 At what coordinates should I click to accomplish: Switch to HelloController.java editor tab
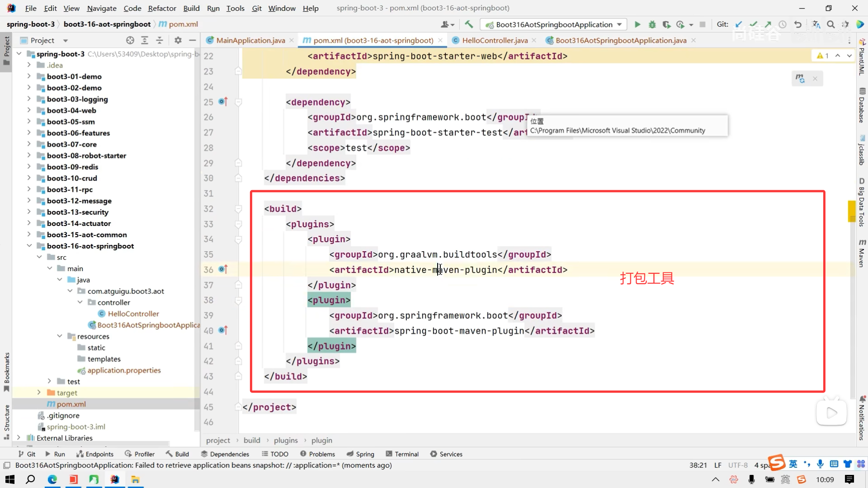tap(495, 40)
